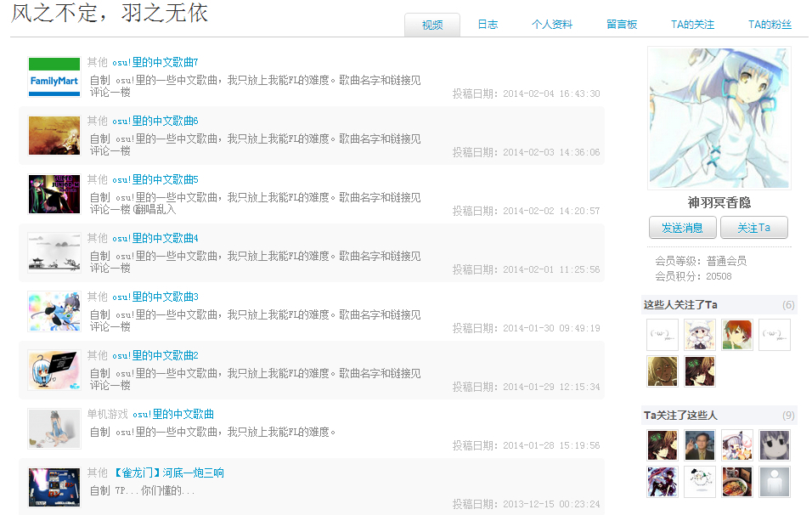Open the white-hat girl follower avatar
Viewport: 812px width, 515px height.
tap(700, 335)
